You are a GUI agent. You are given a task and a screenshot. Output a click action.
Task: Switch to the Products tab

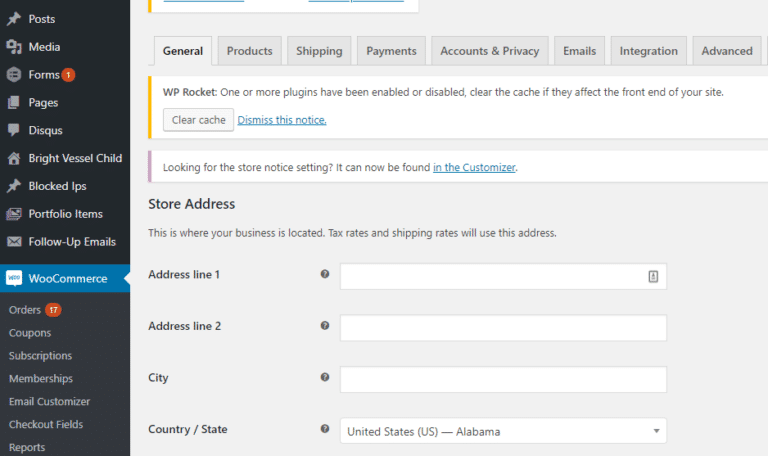click(x=249, y=51)
